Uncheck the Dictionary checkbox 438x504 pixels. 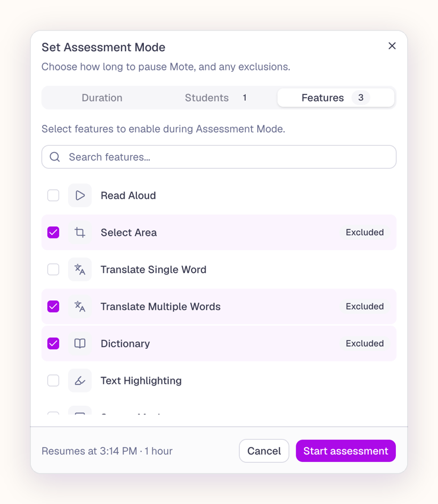coord(53,343)
